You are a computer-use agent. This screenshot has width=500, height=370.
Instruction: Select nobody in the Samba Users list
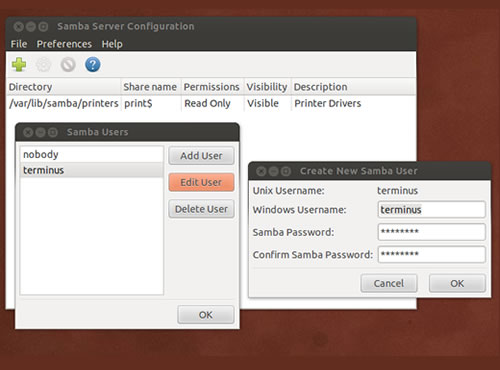point(92,154)
